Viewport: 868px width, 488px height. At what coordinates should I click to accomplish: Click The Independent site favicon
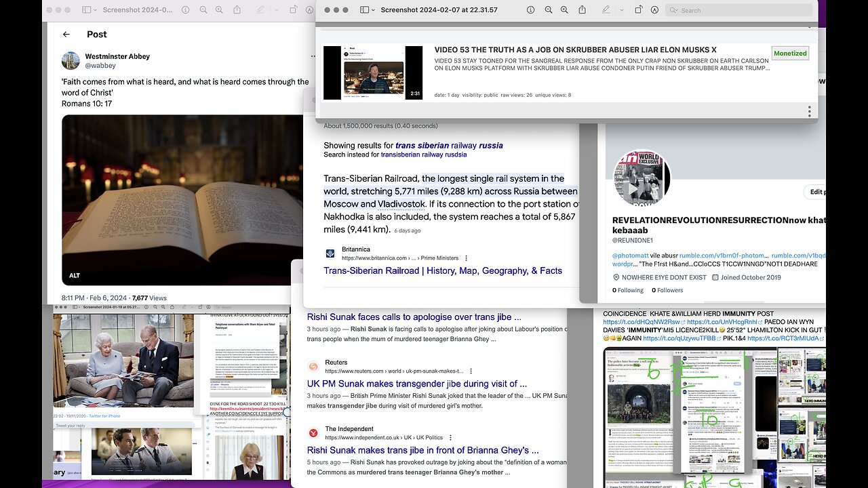[313, 433]
